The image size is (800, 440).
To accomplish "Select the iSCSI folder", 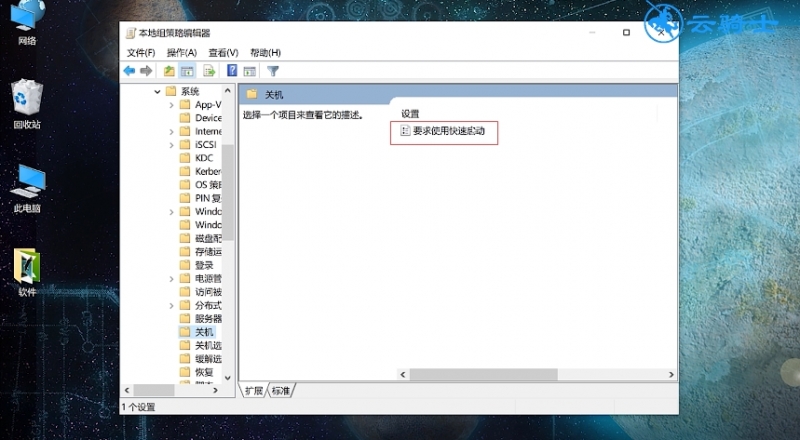I will (198, 145).
